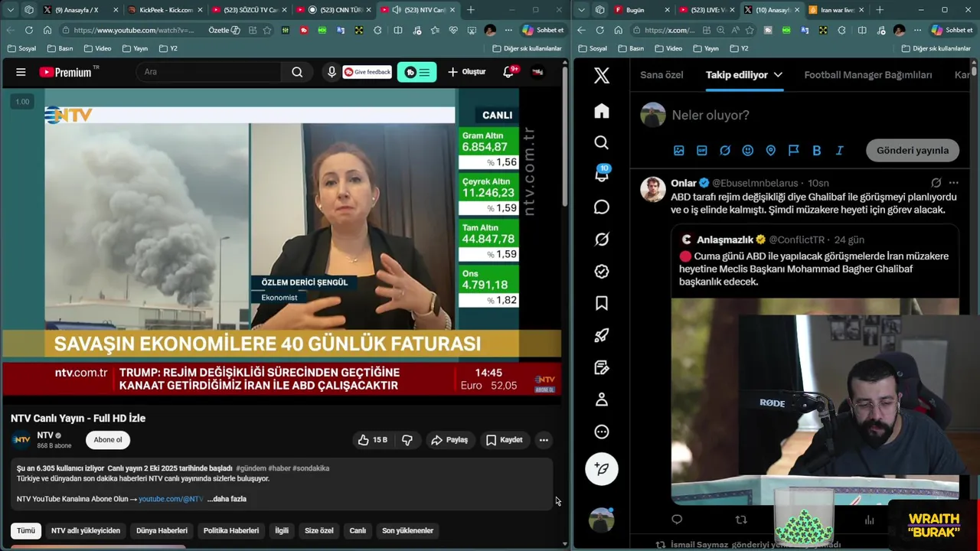The height and width of the screenshot is (551, 980).
Task: Open Onlar tweet more options
Action: point(953,183)
